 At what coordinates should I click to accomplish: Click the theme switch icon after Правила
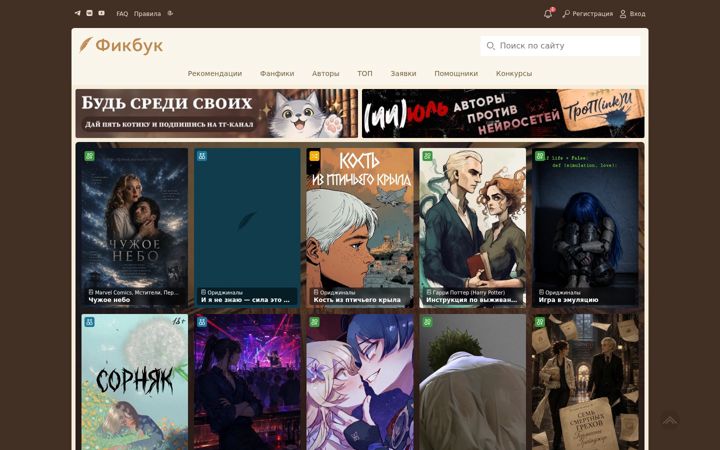170,13
